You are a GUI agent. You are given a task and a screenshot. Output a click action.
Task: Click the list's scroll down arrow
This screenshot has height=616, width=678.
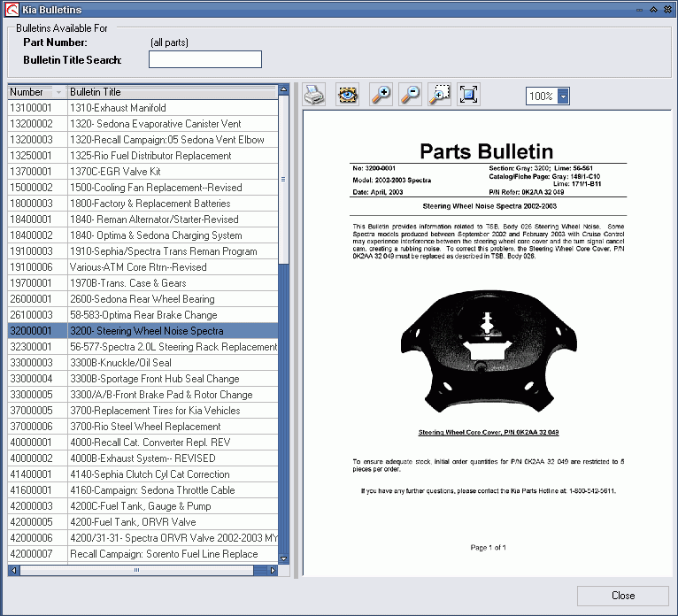pos(283,558)
